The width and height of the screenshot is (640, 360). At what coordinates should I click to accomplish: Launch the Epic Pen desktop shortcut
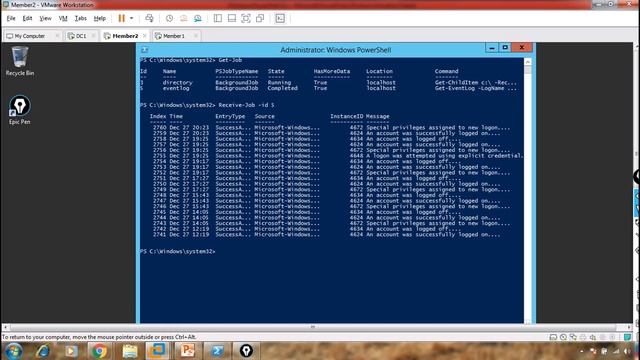[20, 109]
